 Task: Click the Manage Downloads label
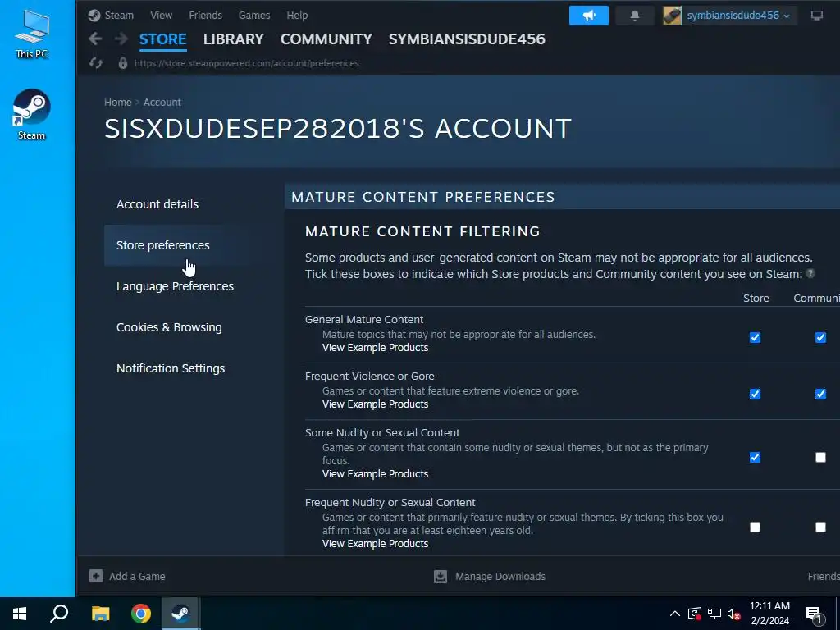point(500,577)
